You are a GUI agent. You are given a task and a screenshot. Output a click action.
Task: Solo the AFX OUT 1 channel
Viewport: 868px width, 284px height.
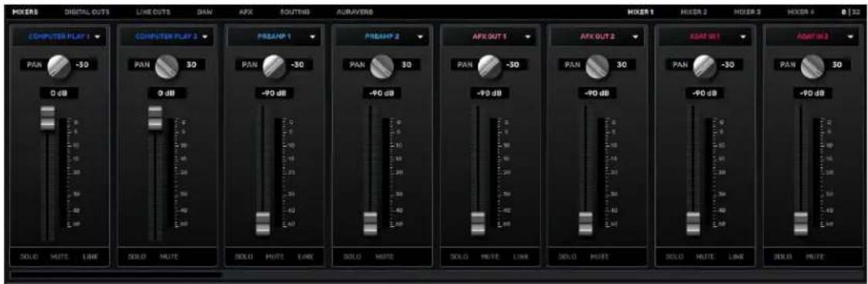(458, 256)
